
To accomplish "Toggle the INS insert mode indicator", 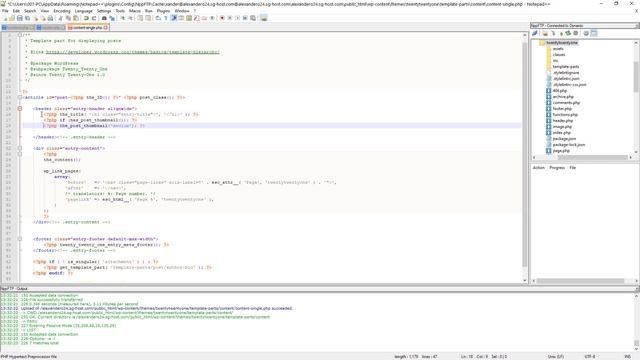I will pyautogui.click(x=627, y=357).
